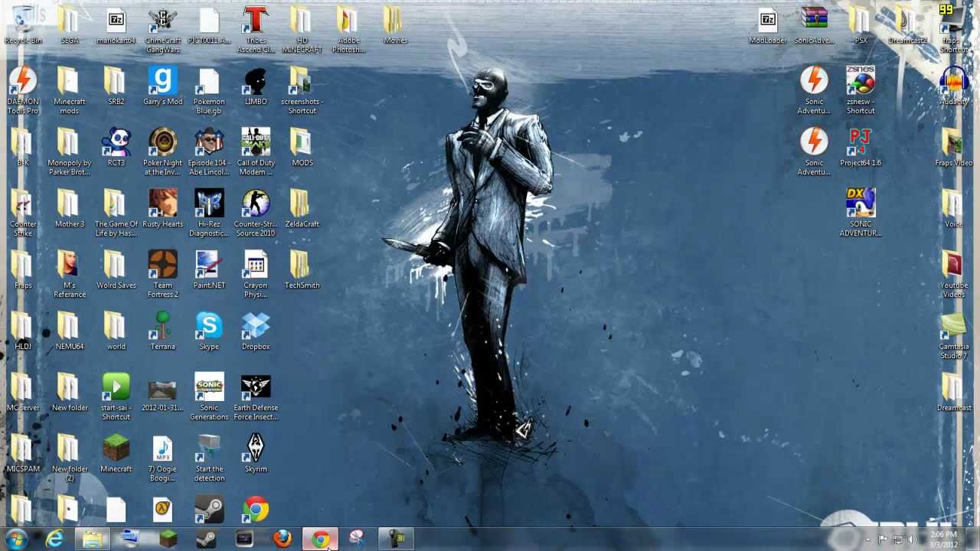The height and width of the screenshot is (551, 980).
Task: Click the Earth Defense Force Insect icon
Action: tap(256, 397)
